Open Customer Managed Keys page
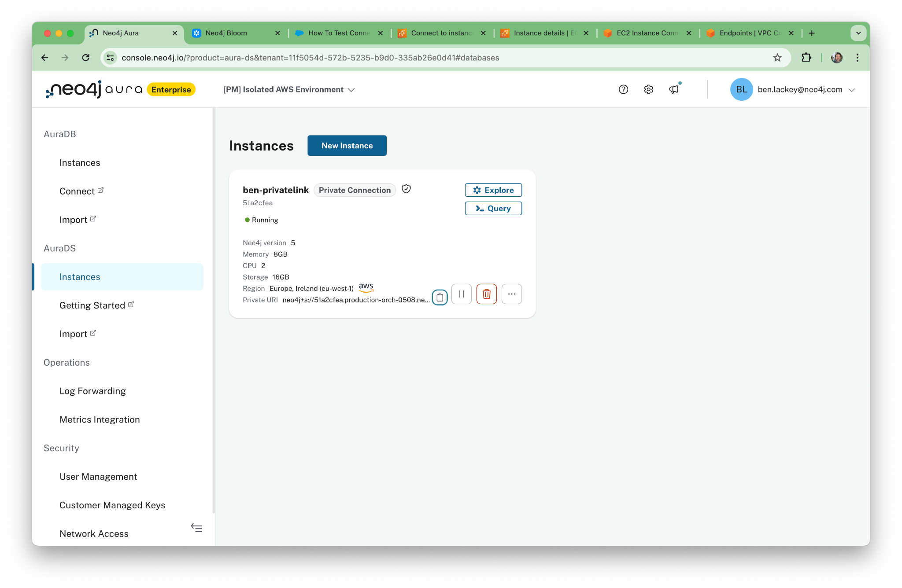This screenshot has height=588, width=902. coord(112,505)
